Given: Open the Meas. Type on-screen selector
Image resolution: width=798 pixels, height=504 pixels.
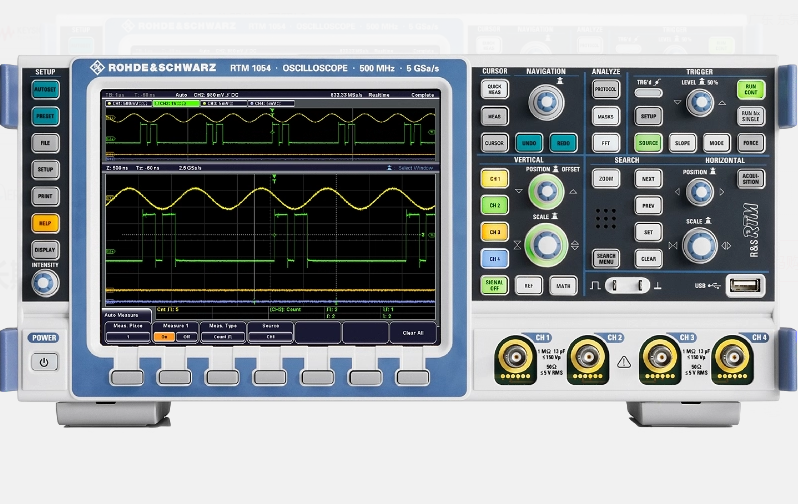Looking at the screenshot, I should pos(223,331).
